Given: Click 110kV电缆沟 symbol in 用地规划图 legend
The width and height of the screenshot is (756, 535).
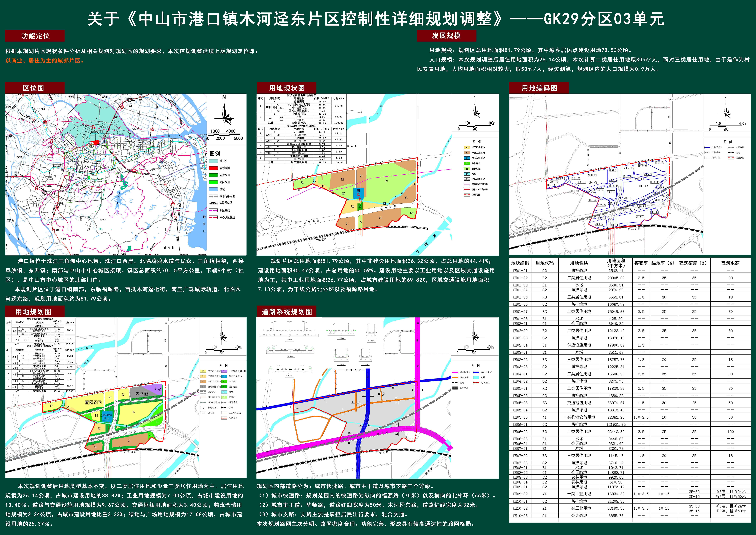Looking at the screenshot, I should 203,402.
